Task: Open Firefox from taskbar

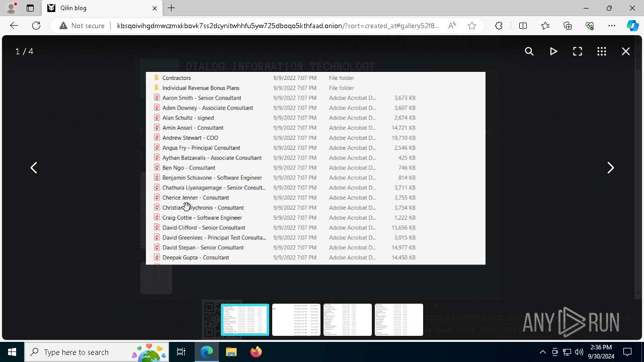Action: pos(256,352)
